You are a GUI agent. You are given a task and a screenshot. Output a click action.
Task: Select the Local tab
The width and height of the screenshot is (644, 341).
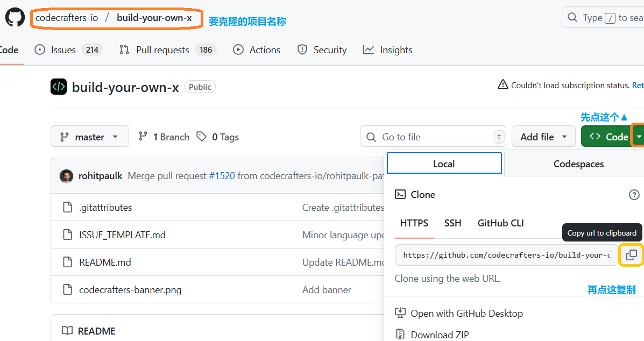point(444,164)
